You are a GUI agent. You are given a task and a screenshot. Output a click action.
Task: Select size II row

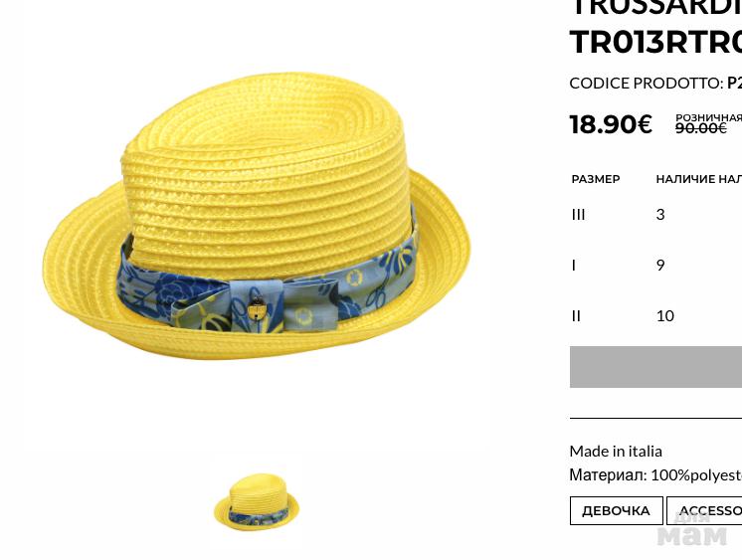click(x=655, y=315)
